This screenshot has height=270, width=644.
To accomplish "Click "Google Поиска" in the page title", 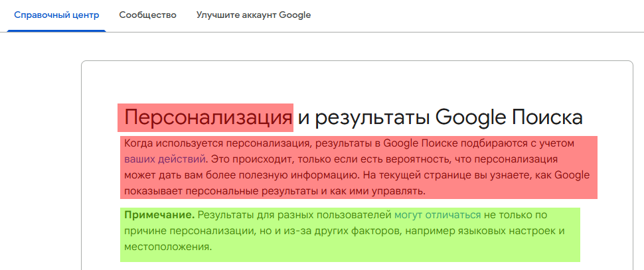I will (509, 118).
